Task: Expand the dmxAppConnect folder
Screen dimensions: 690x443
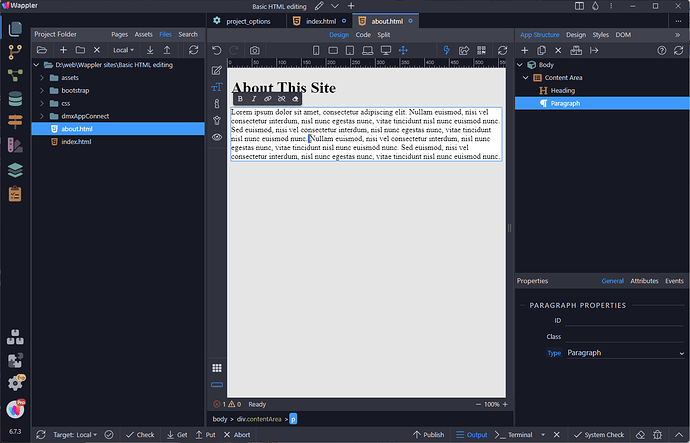Action: coord(42,116)
